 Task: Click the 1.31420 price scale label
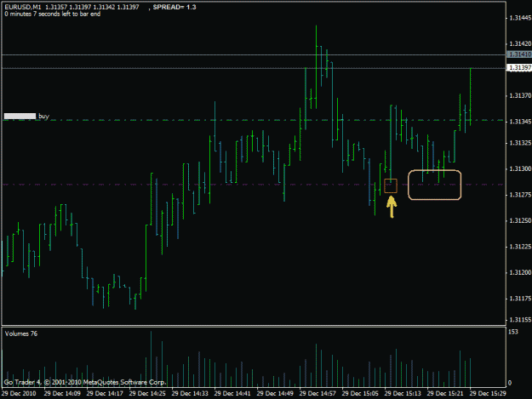pyautogui.click(x=520, y=43)
